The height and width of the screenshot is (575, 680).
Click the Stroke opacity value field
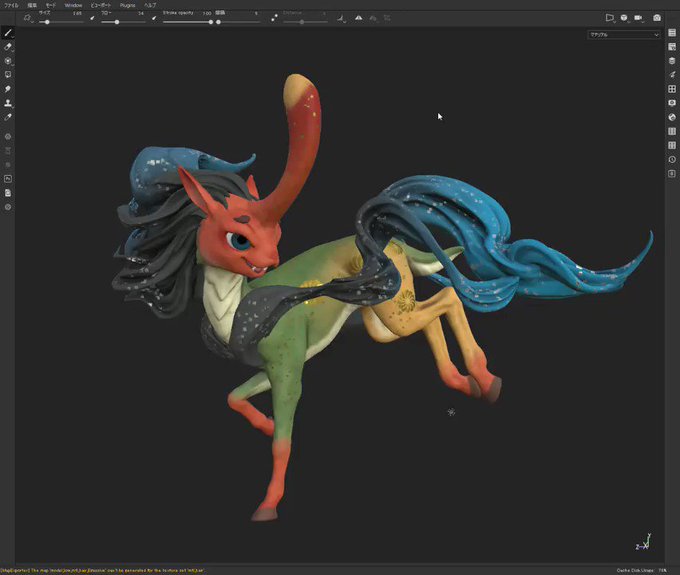coord(207,13)
